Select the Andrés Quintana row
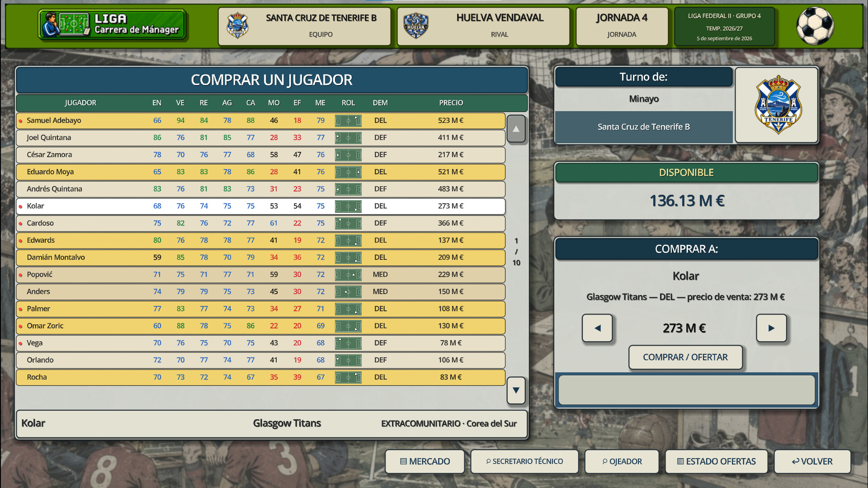 260,189
